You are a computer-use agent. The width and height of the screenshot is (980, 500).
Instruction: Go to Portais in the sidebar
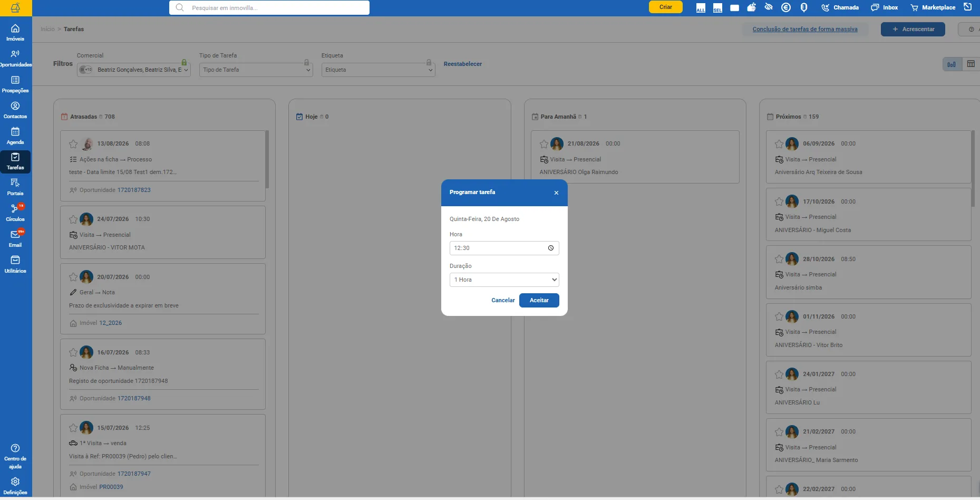tap(15, 187)
